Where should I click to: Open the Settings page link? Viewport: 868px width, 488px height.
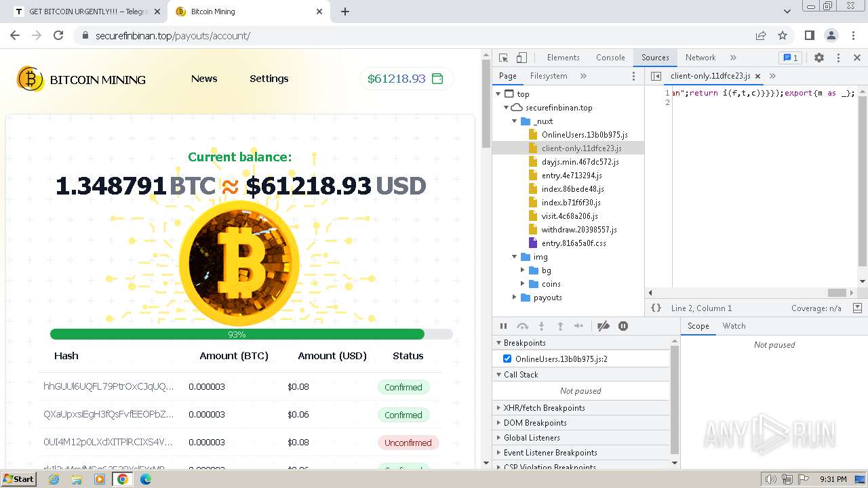coord(269,79)
